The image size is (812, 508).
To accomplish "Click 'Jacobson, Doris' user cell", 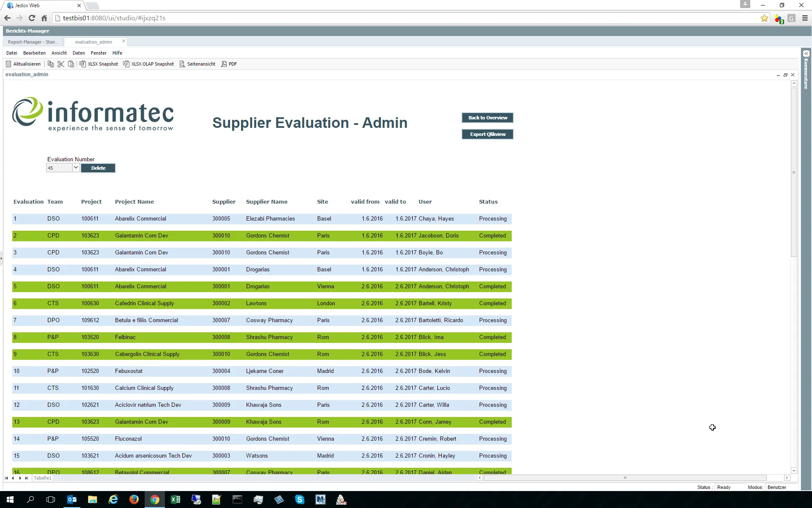I will [439, 236].
